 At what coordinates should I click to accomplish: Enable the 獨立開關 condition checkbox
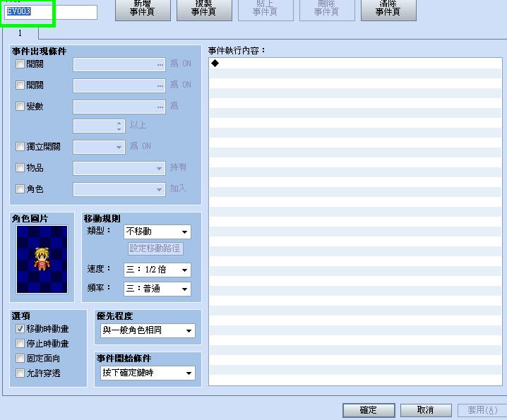tap(20, 146)
